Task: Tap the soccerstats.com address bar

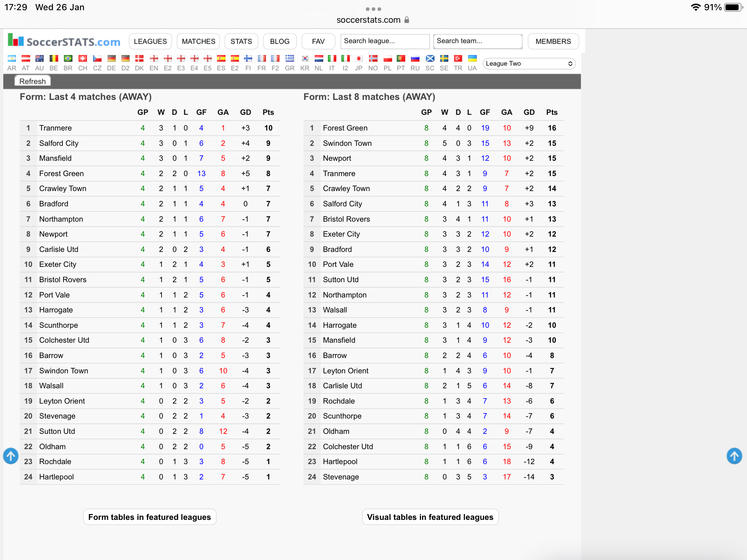Action: [x=373, y=20]
